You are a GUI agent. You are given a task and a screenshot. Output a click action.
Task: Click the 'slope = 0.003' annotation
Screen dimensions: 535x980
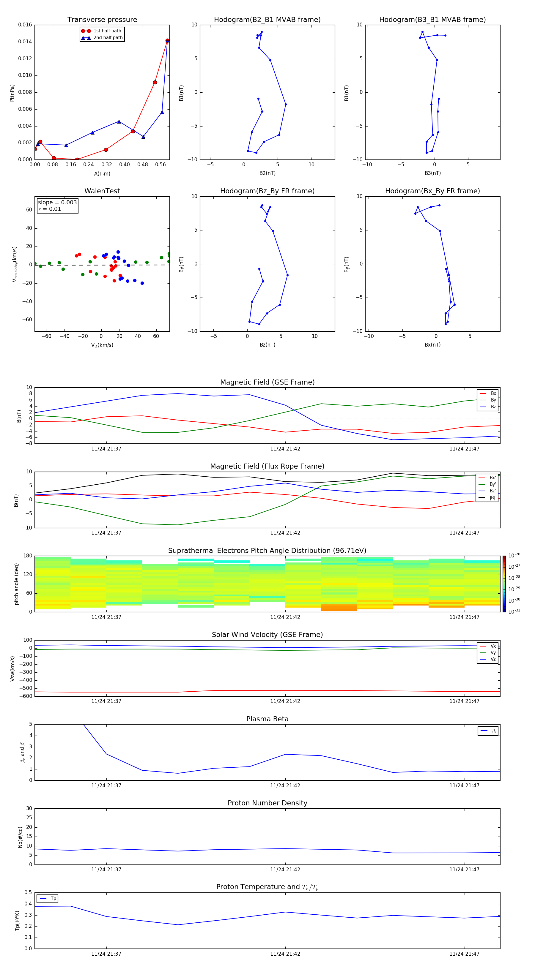click(x=57, y=203)
